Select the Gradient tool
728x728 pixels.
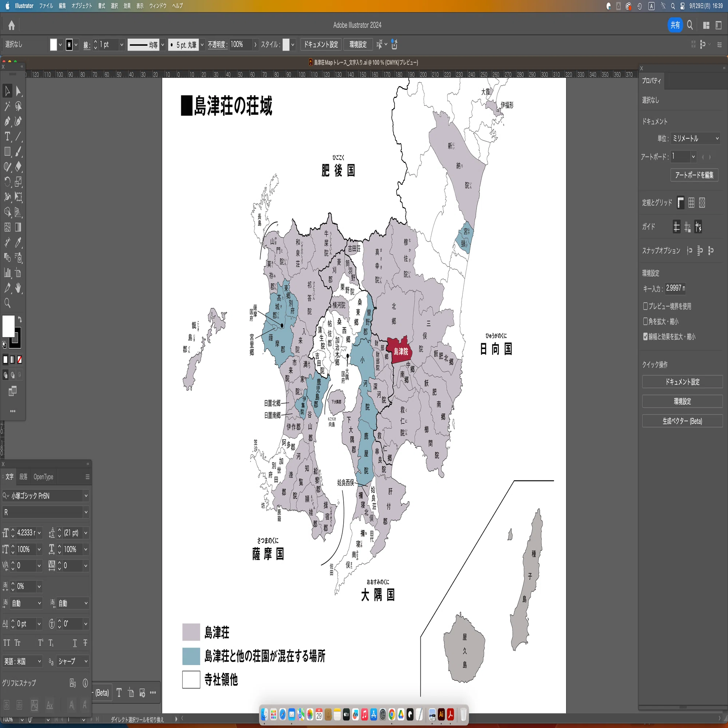click(x=19, y=227)
